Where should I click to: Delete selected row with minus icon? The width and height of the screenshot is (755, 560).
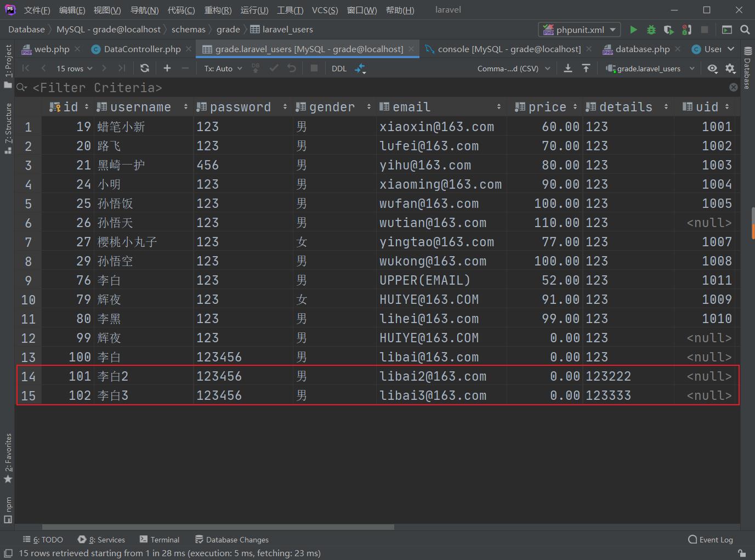(x=185, y=68)
